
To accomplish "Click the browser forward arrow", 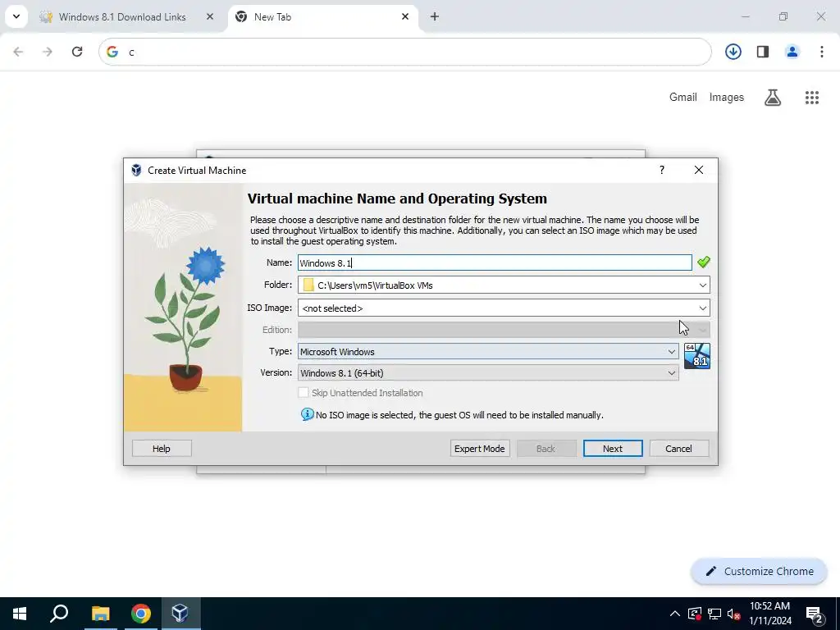I will 48,52.
